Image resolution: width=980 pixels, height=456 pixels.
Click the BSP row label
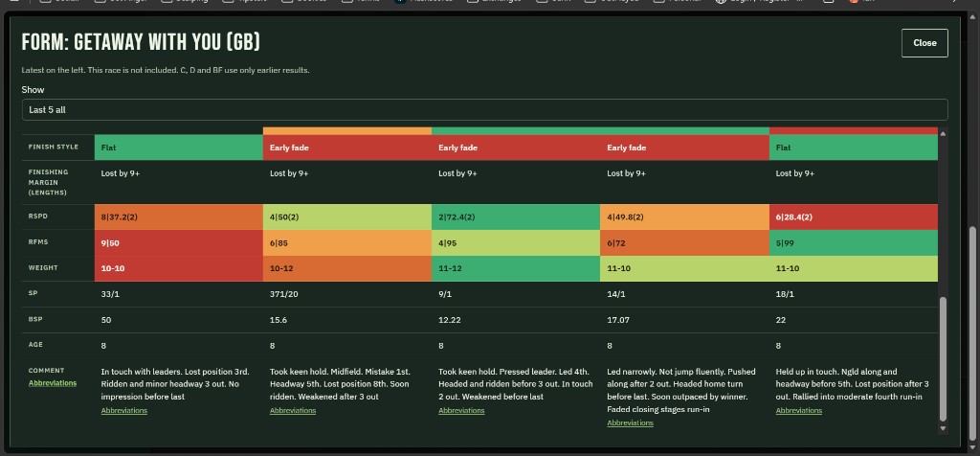[x=35, y=319]
